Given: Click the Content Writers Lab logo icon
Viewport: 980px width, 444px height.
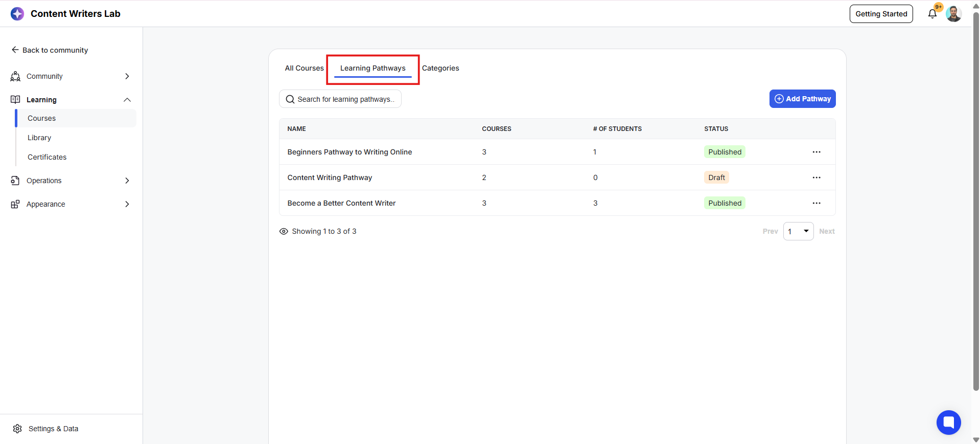Looking at the screenshot, I should pos(17,14).
